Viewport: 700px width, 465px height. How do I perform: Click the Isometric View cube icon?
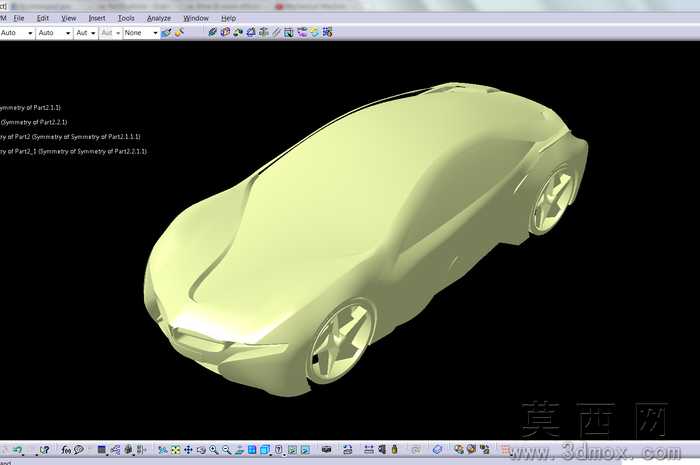265,450
